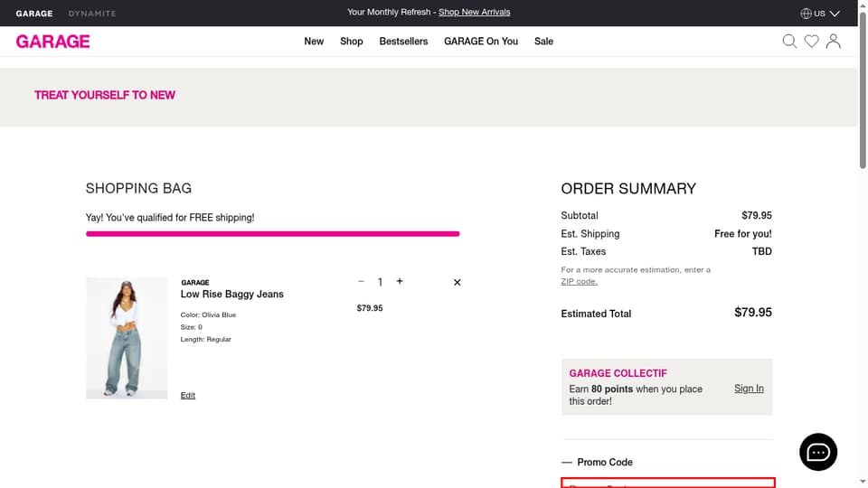This screenshot has height=488, width=868.
Task: Click the Edit link for the jeans
Action: (188, 395)
